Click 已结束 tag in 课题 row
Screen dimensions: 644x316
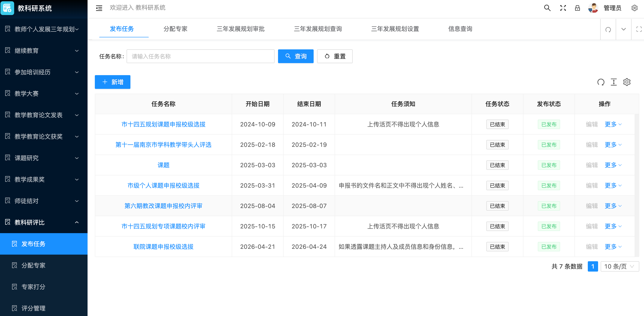(497, 165)
